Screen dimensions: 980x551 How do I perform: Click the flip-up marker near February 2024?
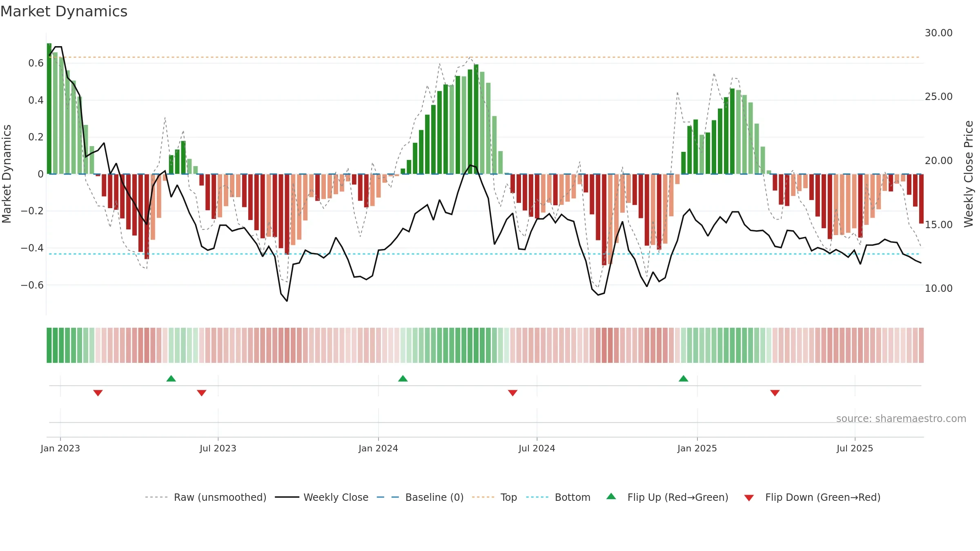point(403,378)
